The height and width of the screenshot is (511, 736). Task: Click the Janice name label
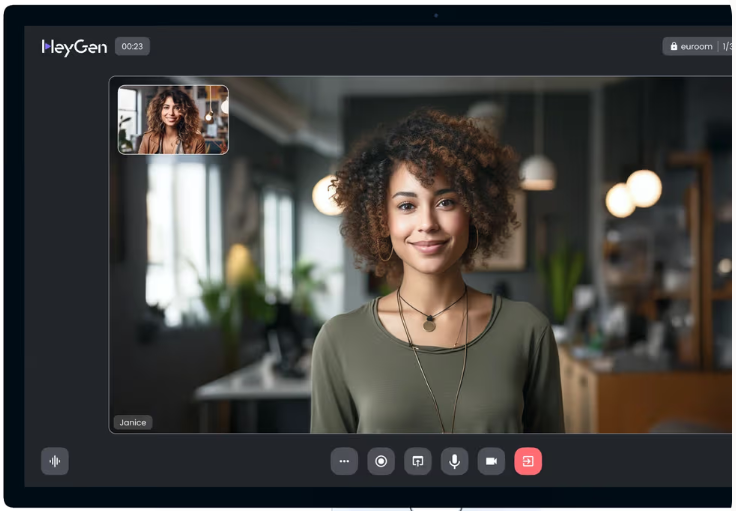tap(133, 422)
